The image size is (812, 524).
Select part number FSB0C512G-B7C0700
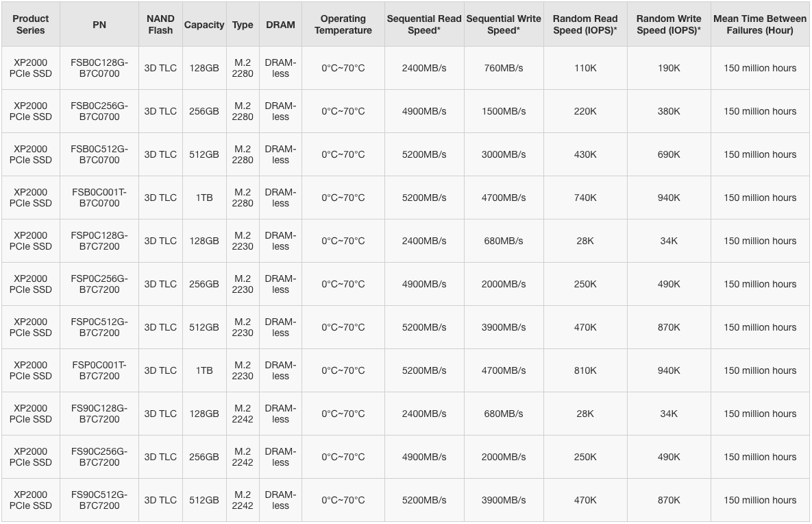coord(99,154)
